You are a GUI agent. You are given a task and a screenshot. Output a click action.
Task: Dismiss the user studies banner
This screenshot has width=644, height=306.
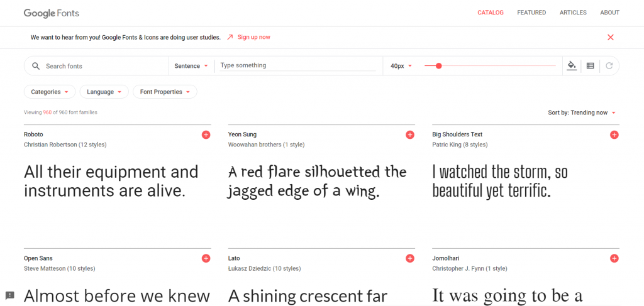click(610, 37)
